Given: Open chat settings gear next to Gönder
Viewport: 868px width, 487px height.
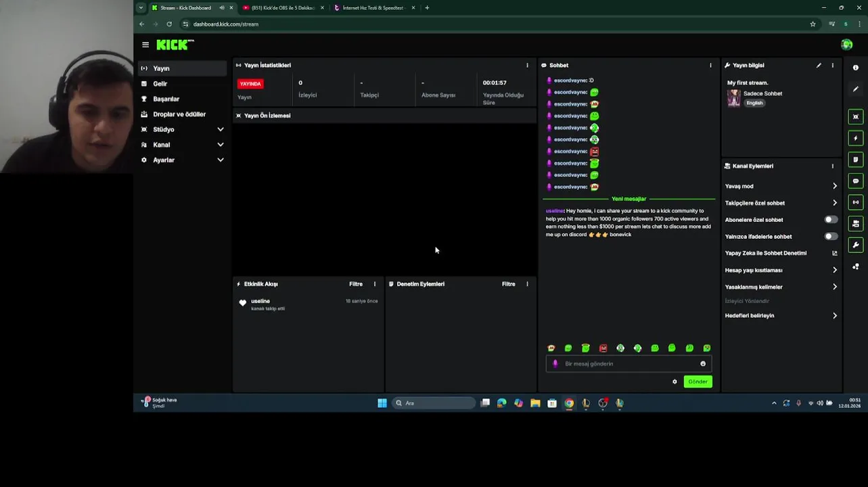Looking at the screenshot, I should pos(675,381).
